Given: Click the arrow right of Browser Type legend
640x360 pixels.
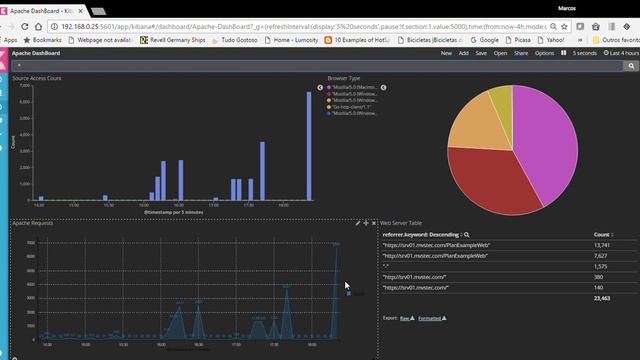Looking at the screenshot, I should tap(383, 87).
